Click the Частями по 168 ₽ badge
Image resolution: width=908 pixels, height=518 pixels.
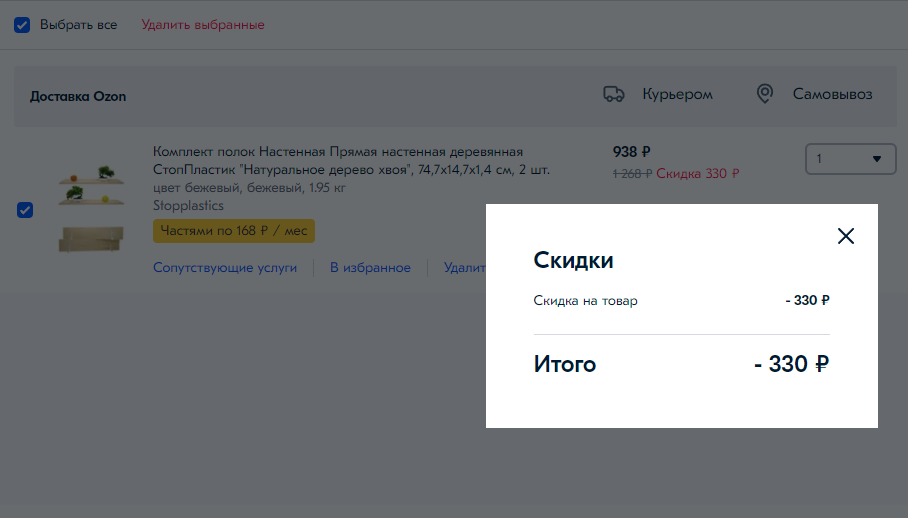233,231
